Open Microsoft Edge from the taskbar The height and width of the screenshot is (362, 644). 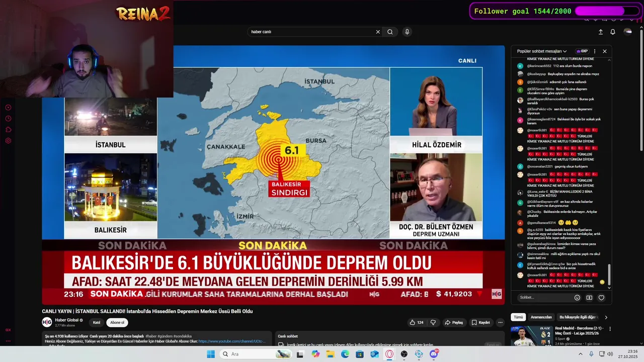[345, 354]
